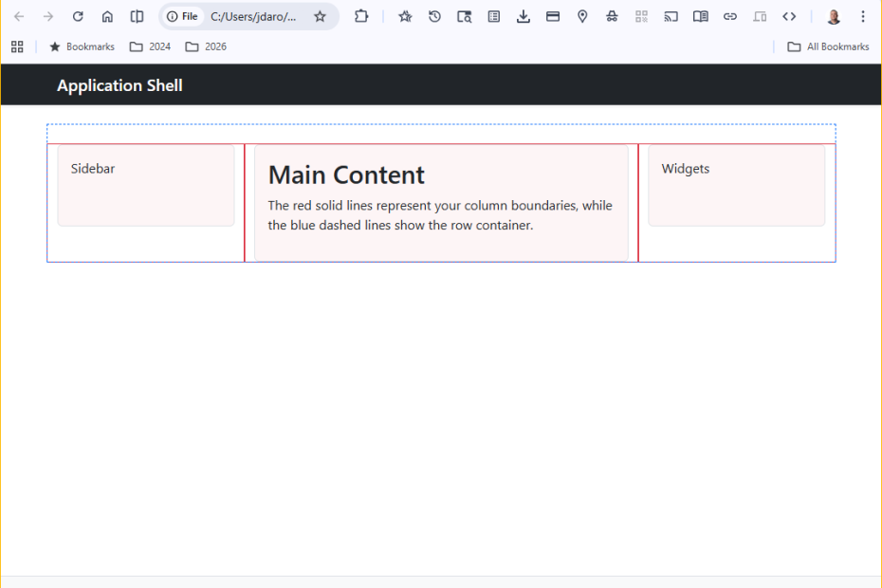Open the History clock icon
882x588 pixels.
coord(434,16)
